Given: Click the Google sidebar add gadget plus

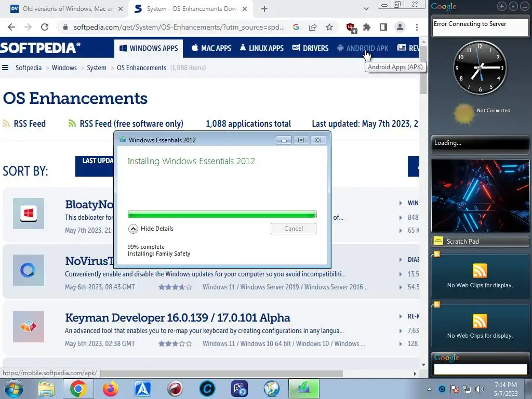Looking at the screenshot, I should click(501, 6).
